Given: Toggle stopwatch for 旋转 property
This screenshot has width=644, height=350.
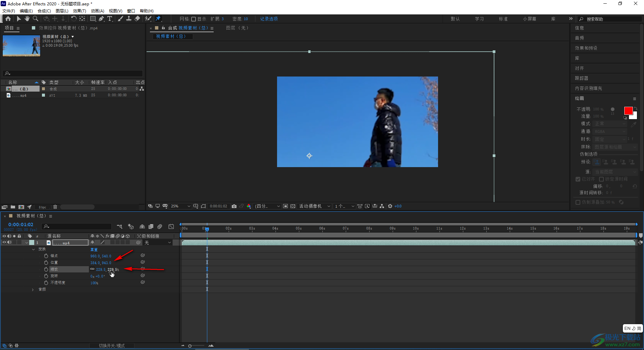Looking at the screenshot, I should [x=46, y=276].
